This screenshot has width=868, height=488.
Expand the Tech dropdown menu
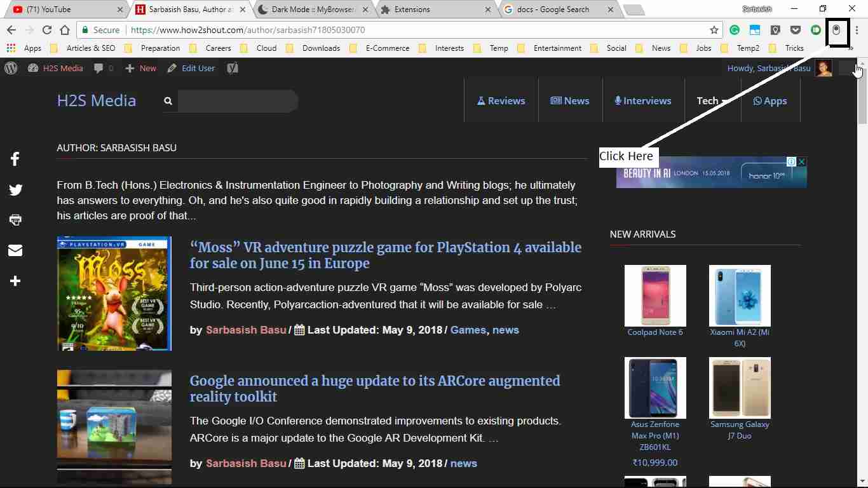coord(712,100)
